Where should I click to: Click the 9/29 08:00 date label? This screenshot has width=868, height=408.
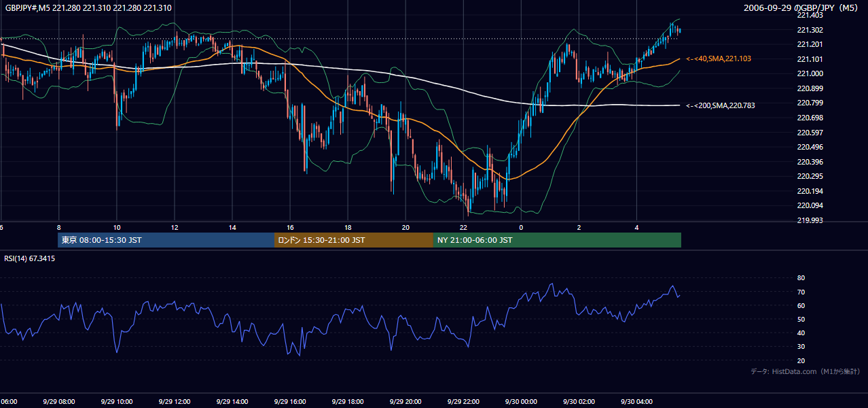[x=59, y=402]
